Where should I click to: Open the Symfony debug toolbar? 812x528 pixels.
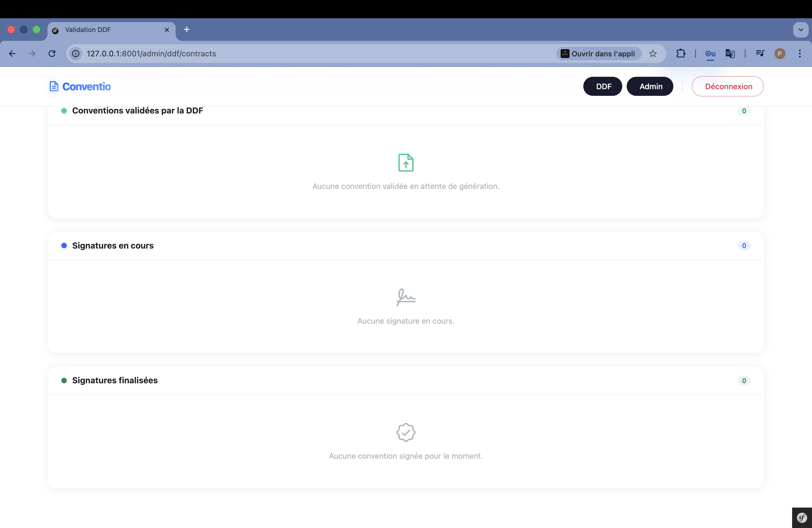[802, 518]
